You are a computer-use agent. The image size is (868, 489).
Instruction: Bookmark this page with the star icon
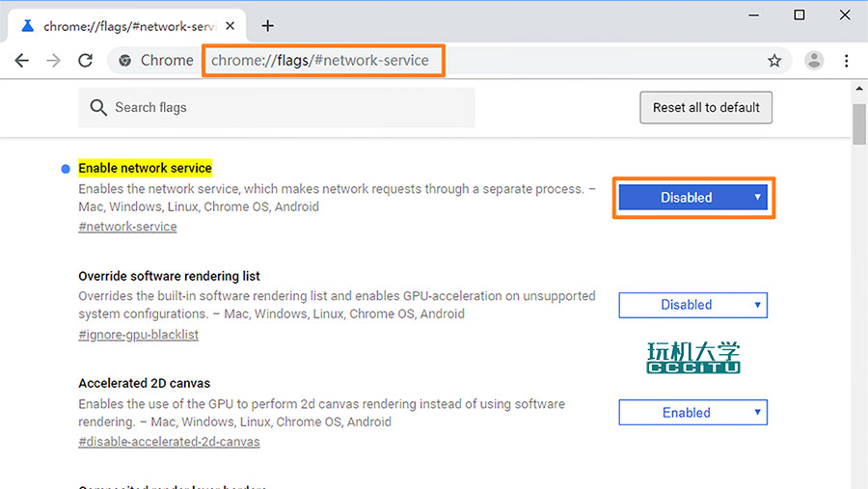(x=774, y=61)
